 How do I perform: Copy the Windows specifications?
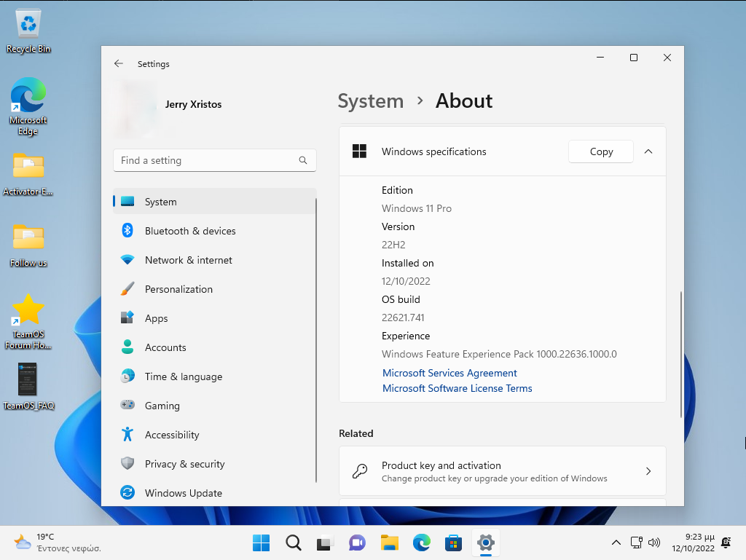tap(601, 151)
